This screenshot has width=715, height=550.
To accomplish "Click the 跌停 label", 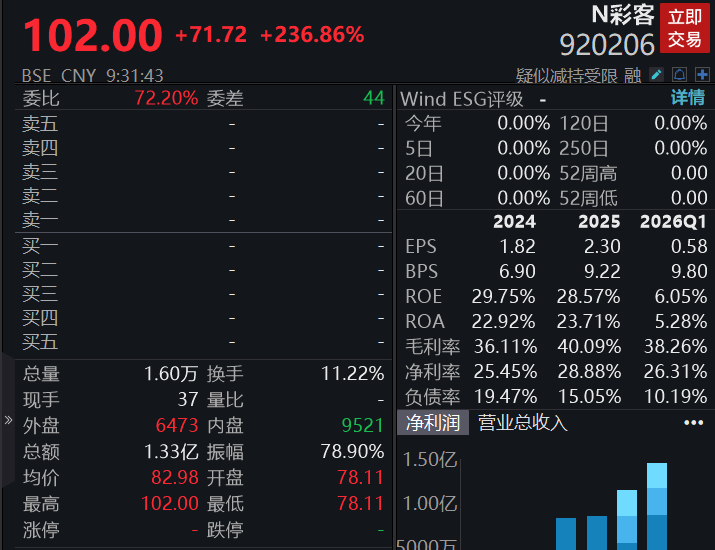I will coord(225,530).
